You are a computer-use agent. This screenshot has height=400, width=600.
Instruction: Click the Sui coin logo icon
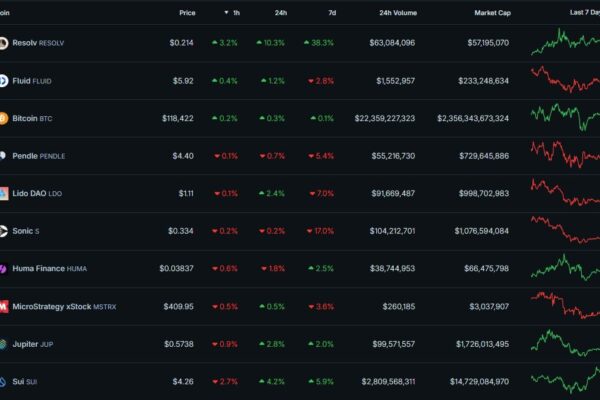[x=3, y=382]
